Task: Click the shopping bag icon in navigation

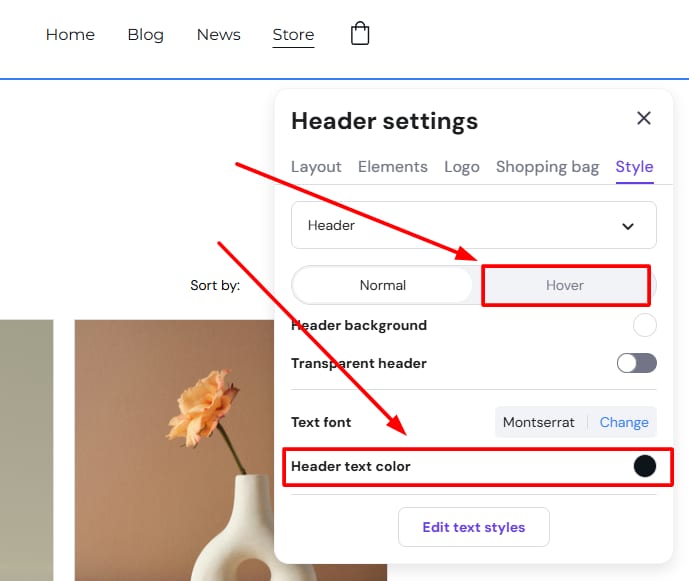Action: [360, 34]
